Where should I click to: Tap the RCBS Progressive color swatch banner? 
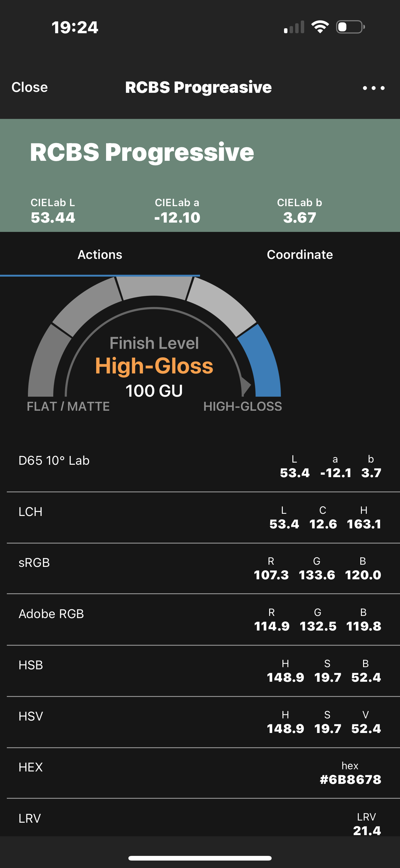(x=200, y=175)
